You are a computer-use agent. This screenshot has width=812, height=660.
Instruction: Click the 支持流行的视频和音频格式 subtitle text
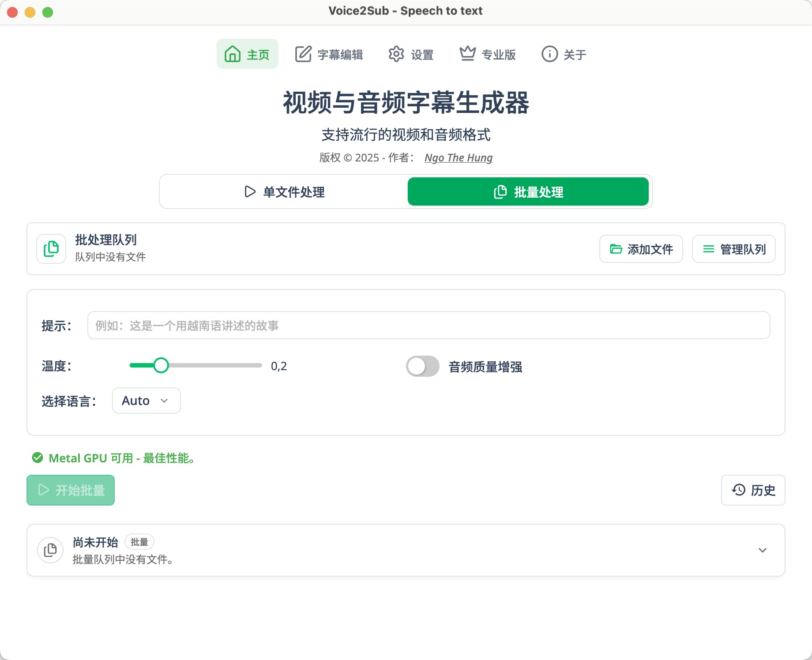click(x=406, y=135)
